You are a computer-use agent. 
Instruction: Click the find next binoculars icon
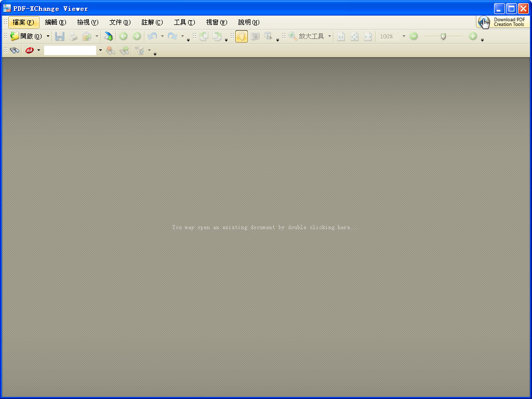tap(124, 50)
